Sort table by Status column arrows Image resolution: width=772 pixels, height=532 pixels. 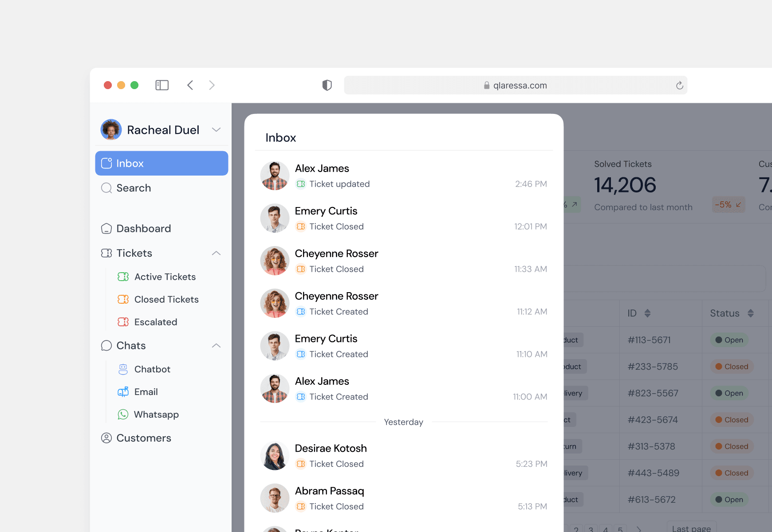point(750,313)
